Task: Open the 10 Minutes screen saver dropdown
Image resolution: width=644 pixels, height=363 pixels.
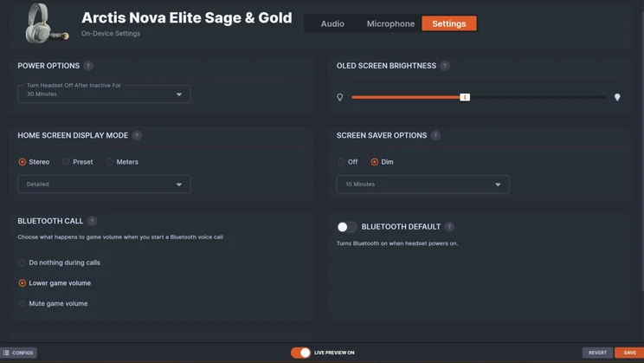Action: coord(423,185)
